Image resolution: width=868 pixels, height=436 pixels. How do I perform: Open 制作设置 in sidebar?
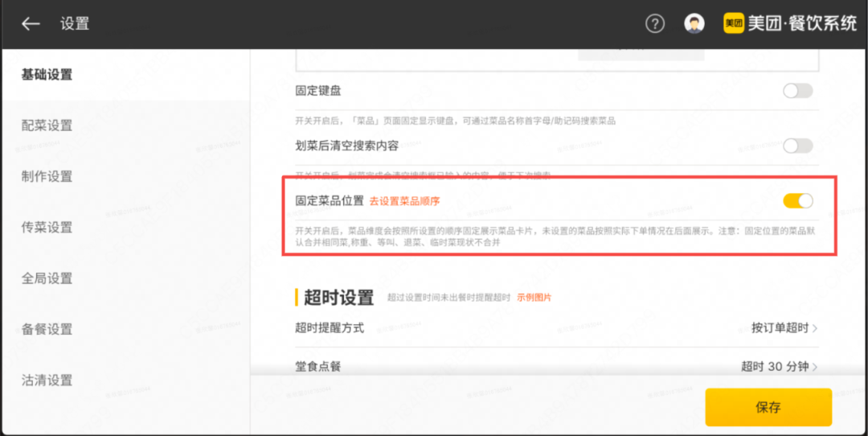pyautogui.click(x=47, y=176)
